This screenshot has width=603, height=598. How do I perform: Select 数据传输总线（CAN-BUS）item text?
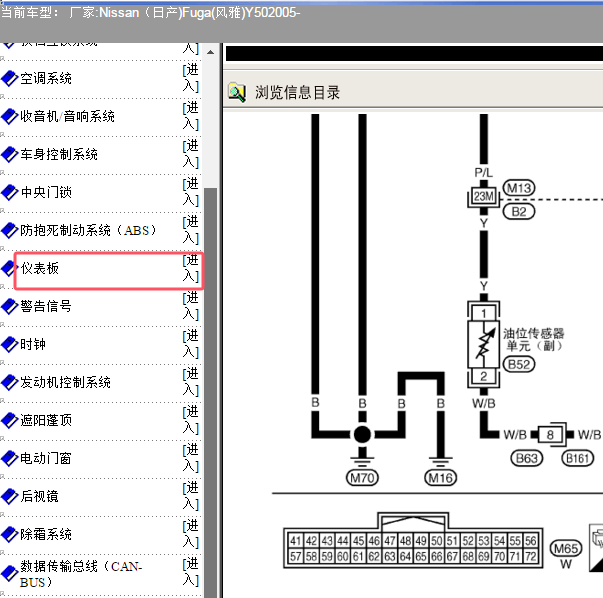(81, 574)
